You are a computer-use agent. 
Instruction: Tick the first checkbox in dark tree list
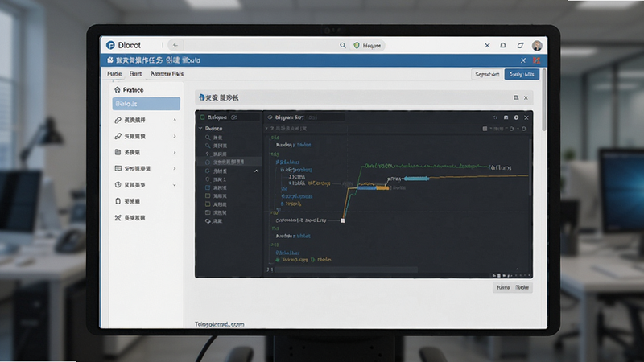[208, 187]
